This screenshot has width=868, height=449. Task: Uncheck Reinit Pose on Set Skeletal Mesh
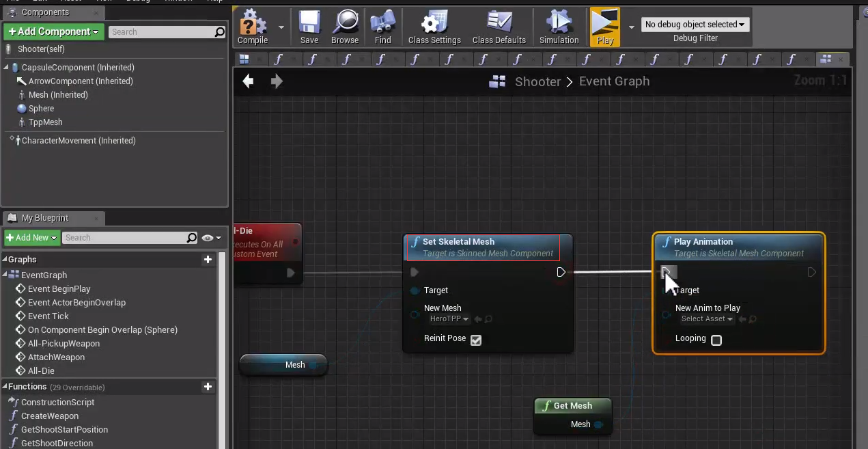click(x=475, y=340)
